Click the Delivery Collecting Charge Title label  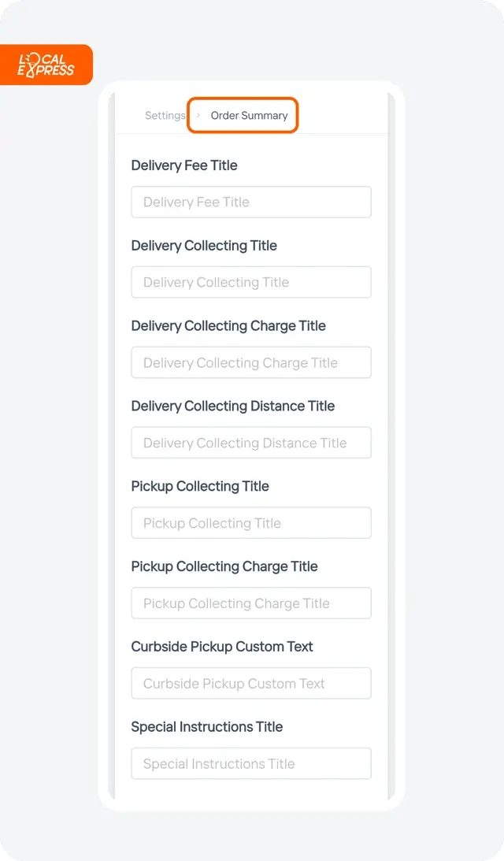(228, 325)
